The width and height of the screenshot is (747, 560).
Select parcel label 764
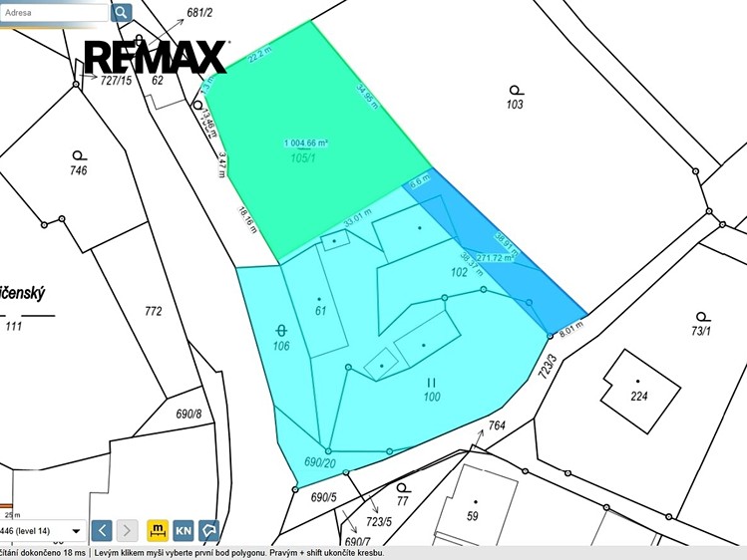pyautogui.click(x=497, y=424)
